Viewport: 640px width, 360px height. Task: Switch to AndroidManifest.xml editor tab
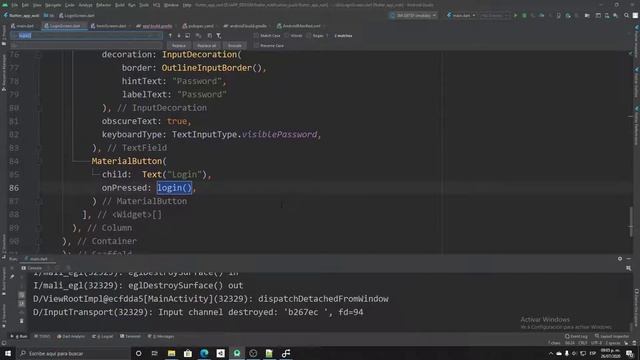[x=299, y=26]
